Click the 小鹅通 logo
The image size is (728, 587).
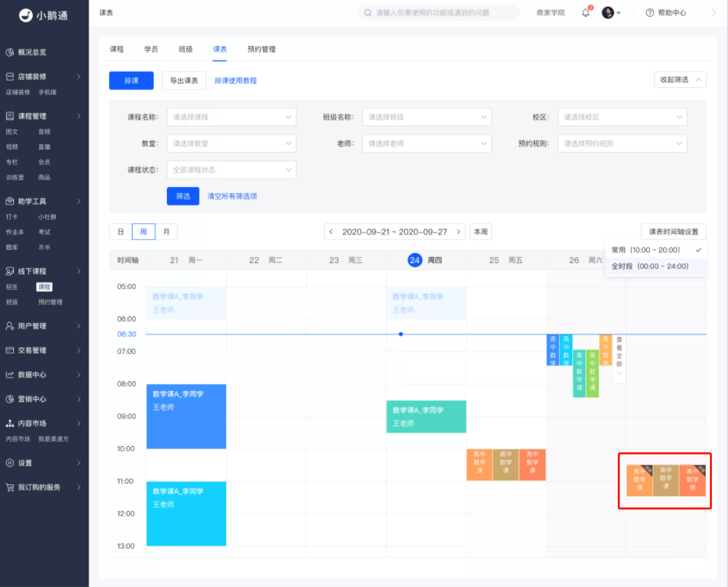click(44, 15)
